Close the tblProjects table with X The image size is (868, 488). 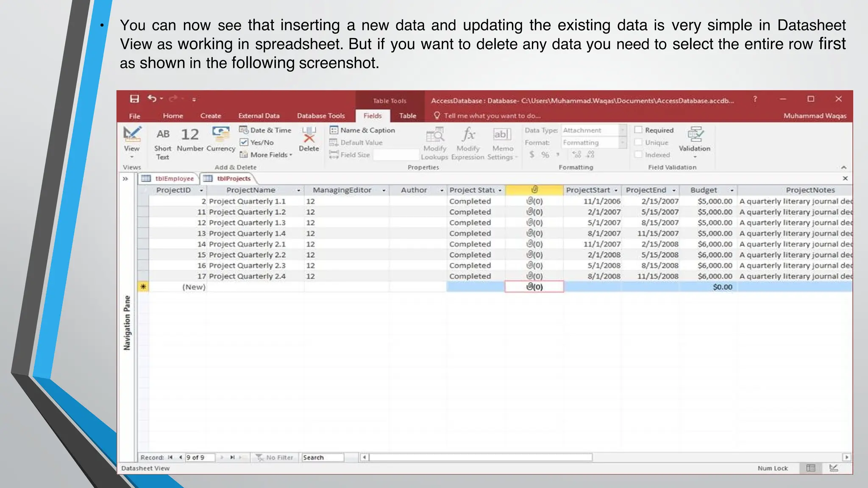pos(845,178)
